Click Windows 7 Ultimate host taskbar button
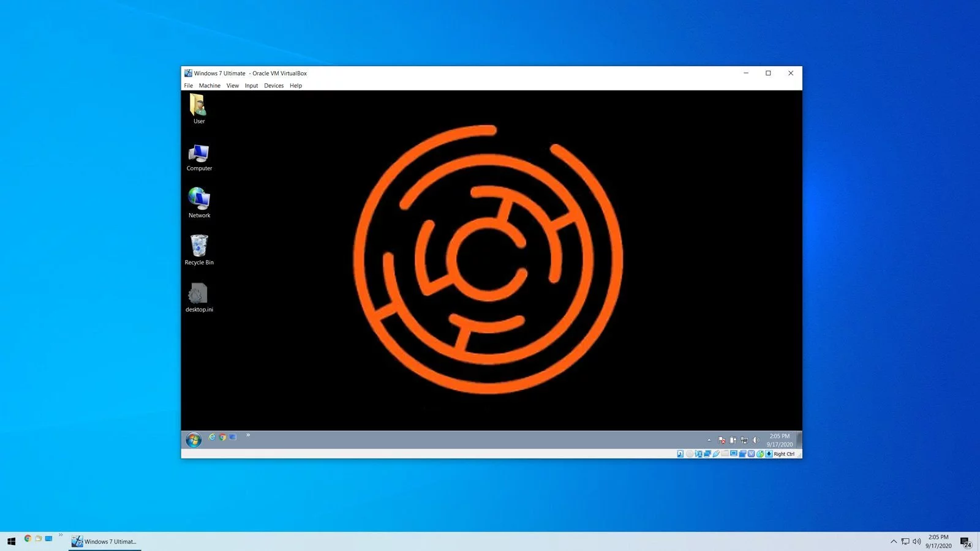The width and height of the screenshot is (980, 551). (x=105, y=541)
